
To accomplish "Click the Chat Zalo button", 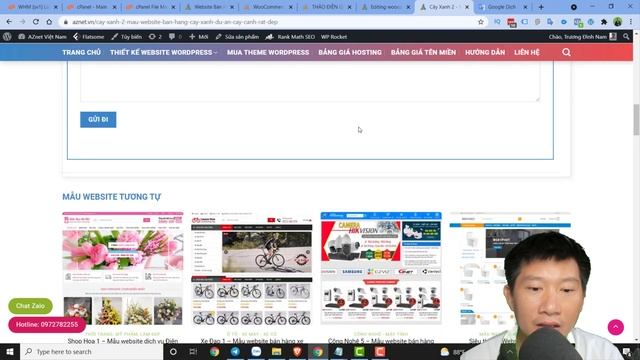I will pyautogui.click(x=30, y=306).
